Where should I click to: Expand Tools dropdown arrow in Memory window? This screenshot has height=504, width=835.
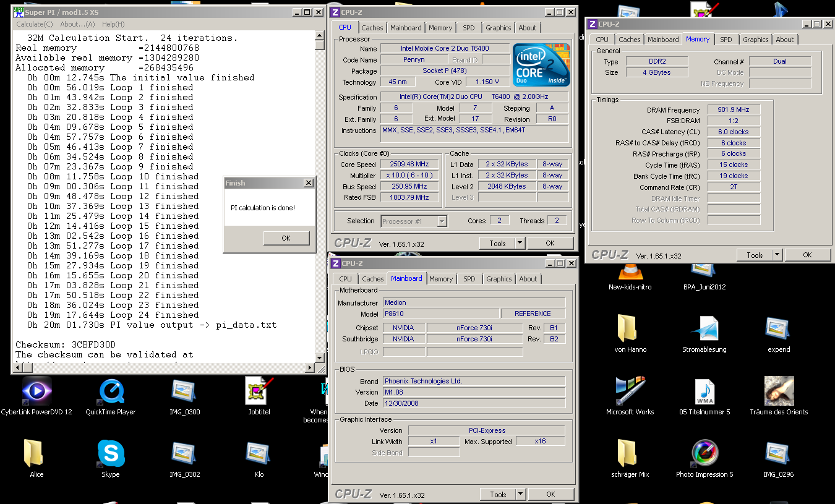(777, 255)
